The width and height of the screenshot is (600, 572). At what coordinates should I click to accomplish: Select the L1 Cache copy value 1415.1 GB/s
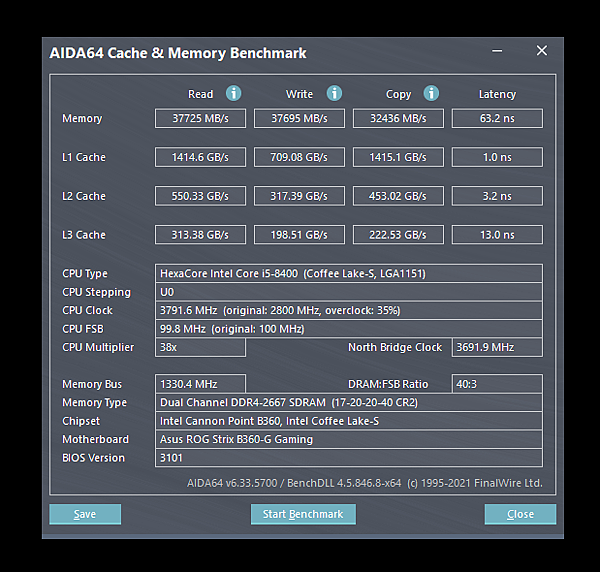click(398, 157)
